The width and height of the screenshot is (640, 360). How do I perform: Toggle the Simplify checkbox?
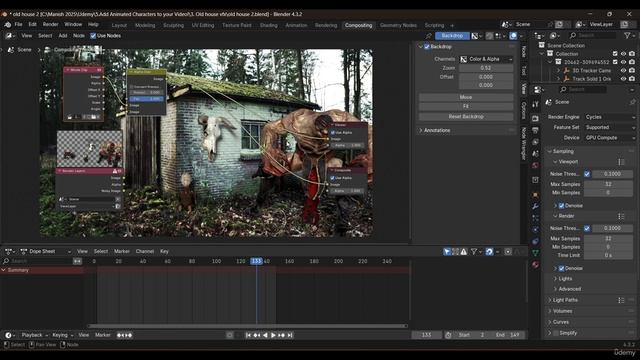pyautogui.click(x=556, y=333)
